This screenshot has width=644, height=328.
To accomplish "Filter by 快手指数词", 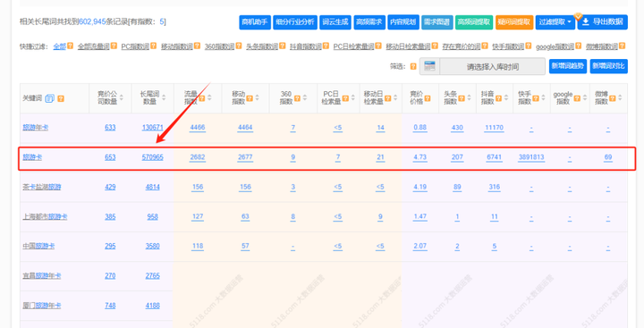I will [x=508, y=46].
